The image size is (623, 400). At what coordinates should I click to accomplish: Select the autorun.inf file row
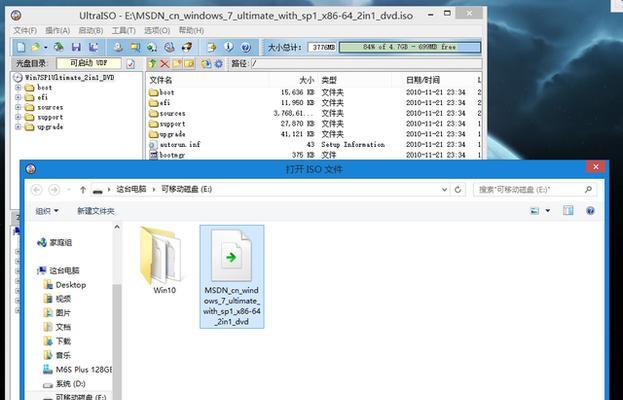(x=314, y=145)
